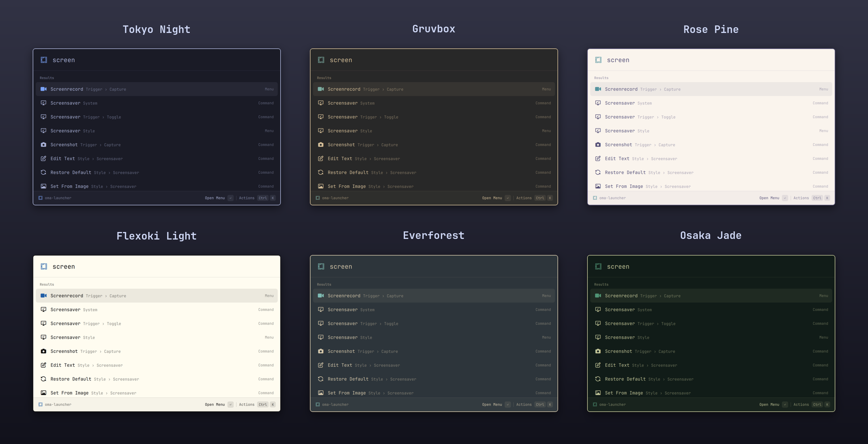868x444 pixels.
Task: Select Screensaver Style row in Rose Pine
Action: 711,131
